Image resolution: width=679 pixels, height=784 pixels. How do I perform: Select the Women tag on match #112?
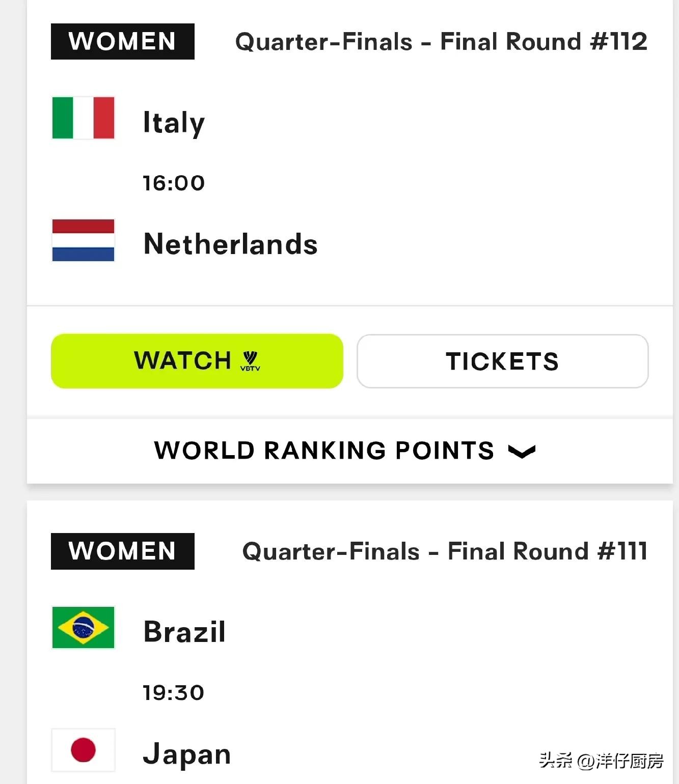click(123, 41)
